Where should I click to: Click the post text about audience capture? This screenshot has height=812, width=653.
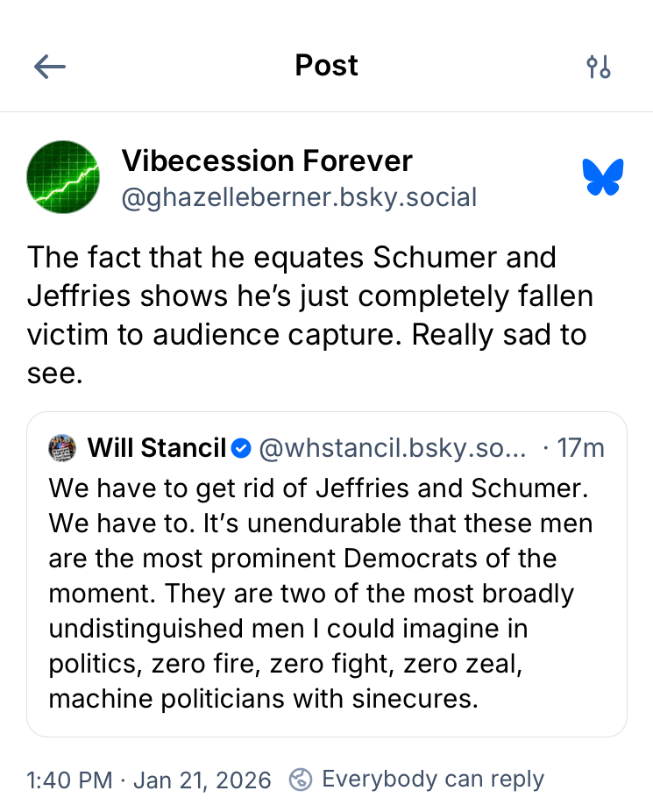coord(309,296)
